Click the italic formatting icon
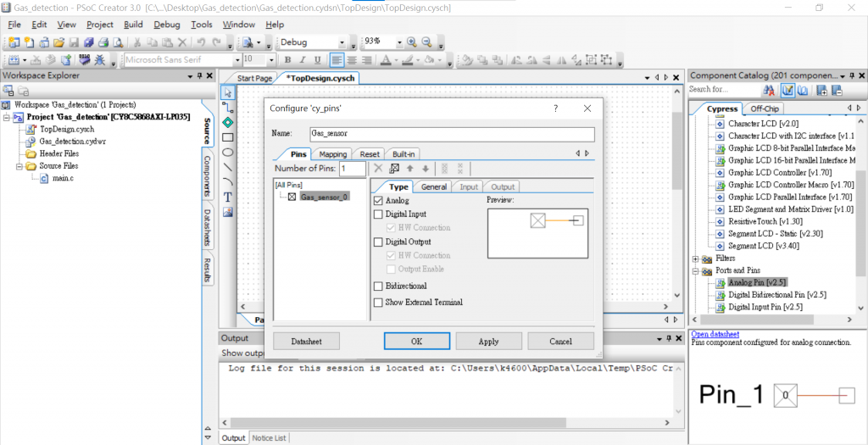 pos(303,60)
